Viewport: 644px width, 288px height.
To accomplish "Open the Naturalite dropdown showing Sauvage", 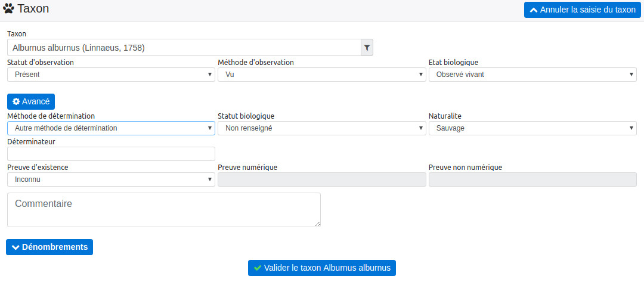I will 532,128.
